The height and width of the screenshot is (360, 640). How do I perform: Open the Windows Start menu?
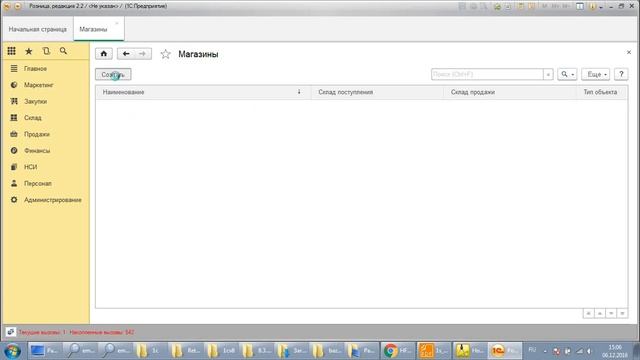[12, 351]
